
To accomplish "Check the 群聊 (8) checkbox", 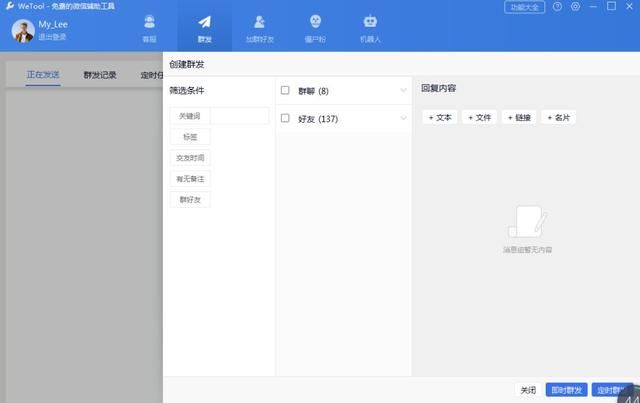I will (285, 90).
